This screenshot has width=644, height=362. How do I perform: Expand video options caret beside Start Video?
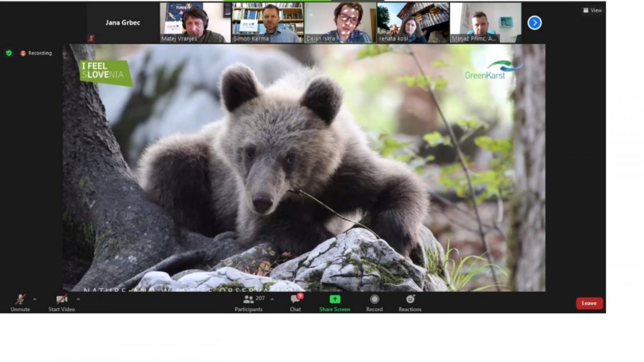[x=78, y=299]
